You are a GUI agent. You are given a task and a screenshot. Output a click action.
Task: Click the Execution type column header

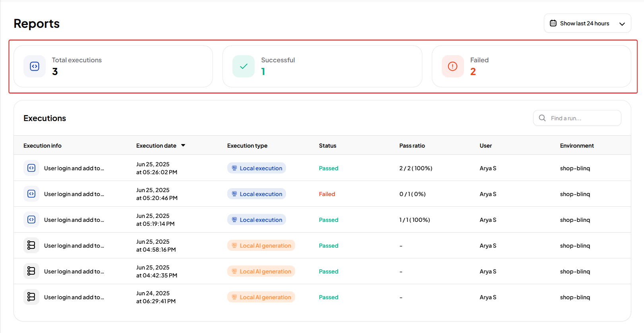click(247, 146)
